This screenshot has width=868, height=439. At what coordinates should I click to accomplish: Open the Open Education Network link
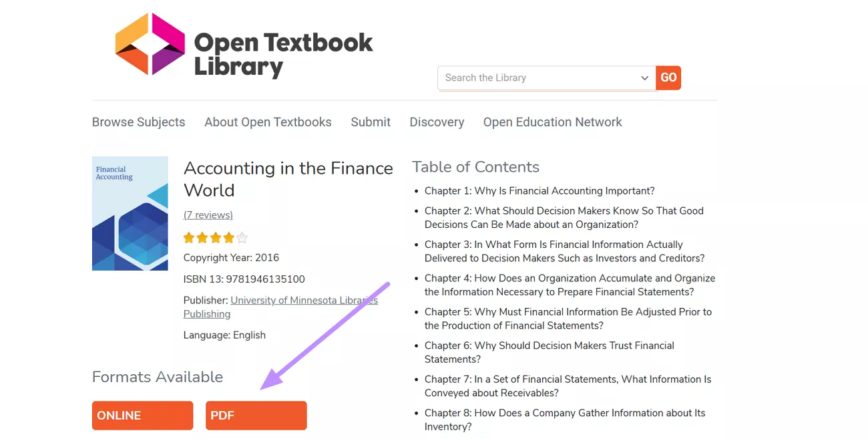552,122
